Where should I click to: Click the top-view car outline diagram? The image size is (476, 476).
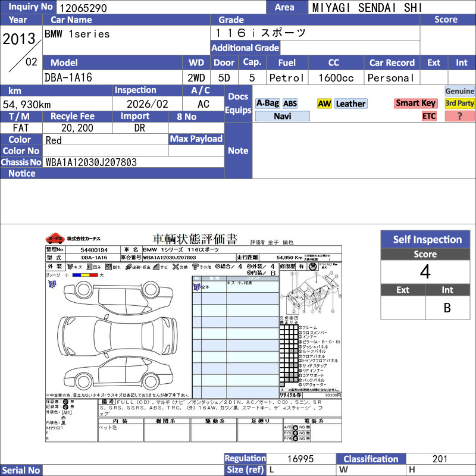(118, 336)
